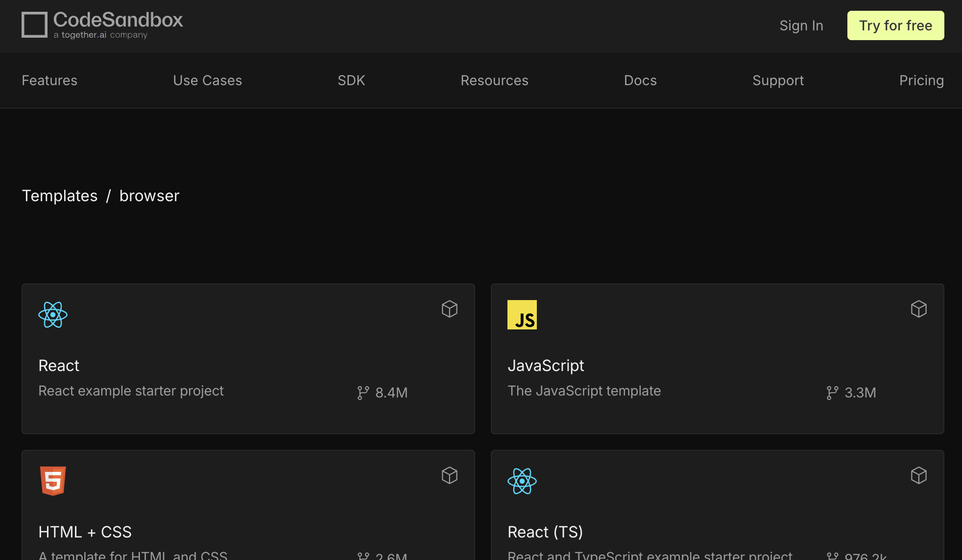Image resolution: width=962 pixels, height=560 pixels.
Task: Click the fork icon next to 3.3M
Action: pos(832,393)
